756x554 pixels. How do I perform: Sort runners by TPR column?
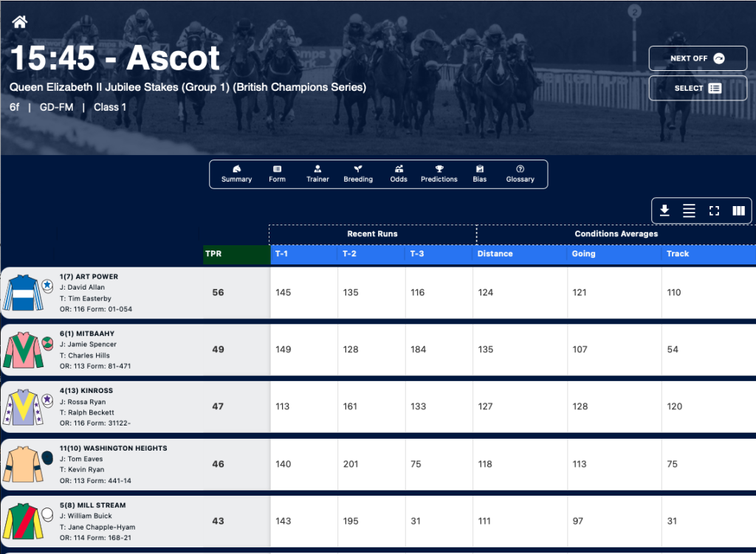(237, 254)
